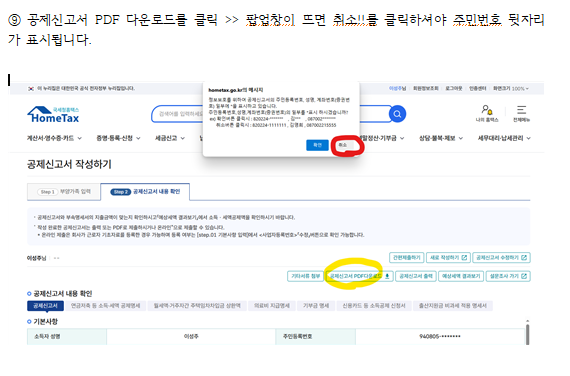Expand the 세무대리·납세관리 menu
Image resolution: width=570 pixels, height=376 pixels.
504,138
